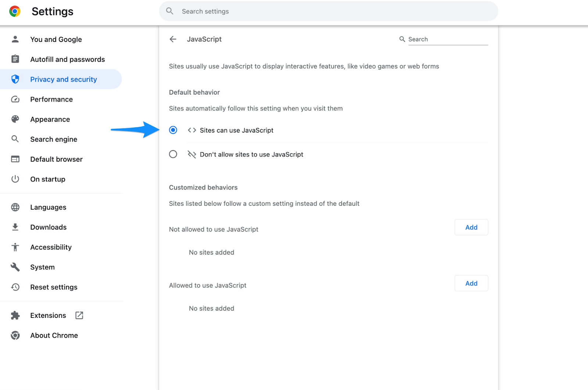Viewport: 588px width, 390px height.
Task: Click the Downloads arrow icon
Action: pyautogui.click(x=15, y=227)
